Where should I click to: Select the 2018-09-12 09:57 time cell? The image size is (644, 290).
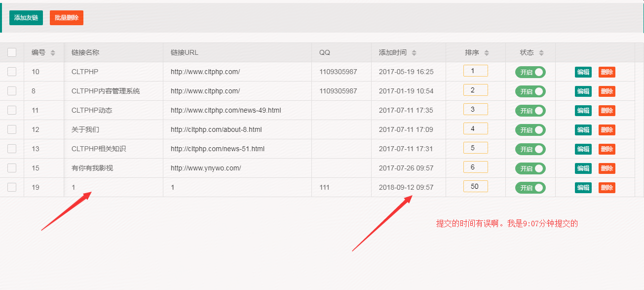tap(409, 187)
